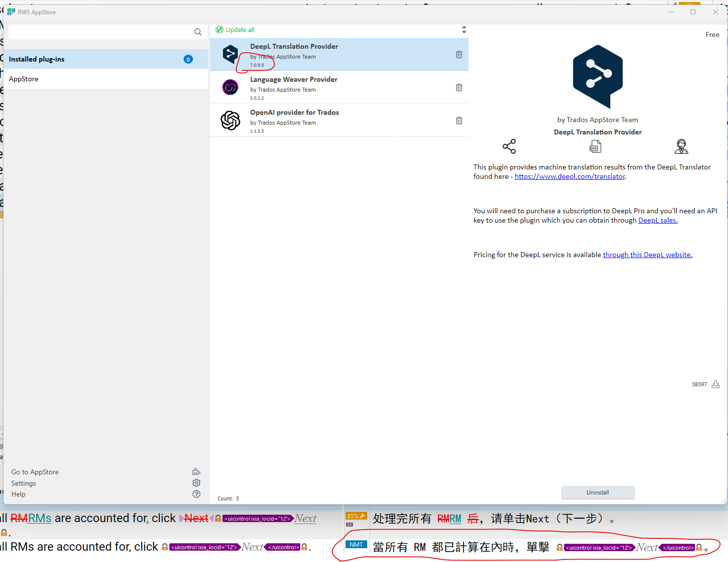The height and width of the screenshot is (562, 728).
Task: Click the Language Weaver Provider purple icon
Action: click(230, 87)
